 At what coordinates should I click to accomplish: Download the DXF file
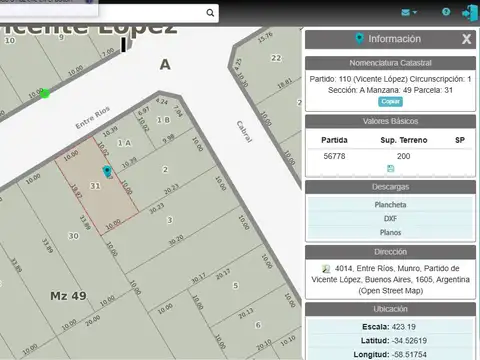click(390, 218)
